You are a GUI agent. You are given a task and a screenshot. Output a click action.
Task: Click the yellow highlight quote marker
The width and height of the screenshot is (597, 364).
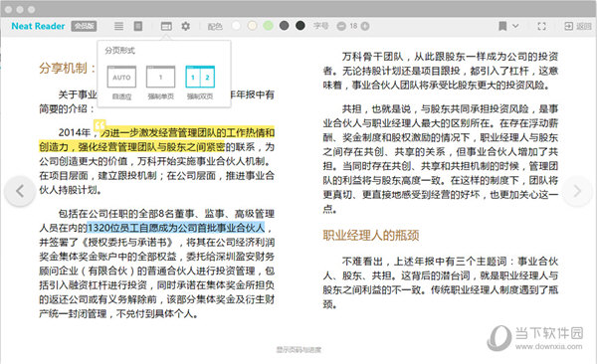pyautogui.click(x=99, y=125)
